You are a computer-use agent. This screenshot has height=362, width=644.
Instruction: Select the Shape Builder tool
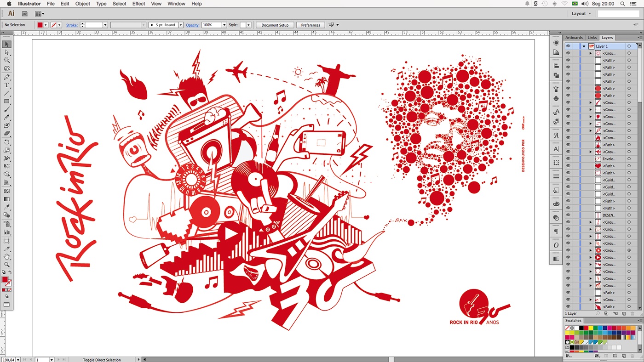pyautogui.click(x=7, y=174)
